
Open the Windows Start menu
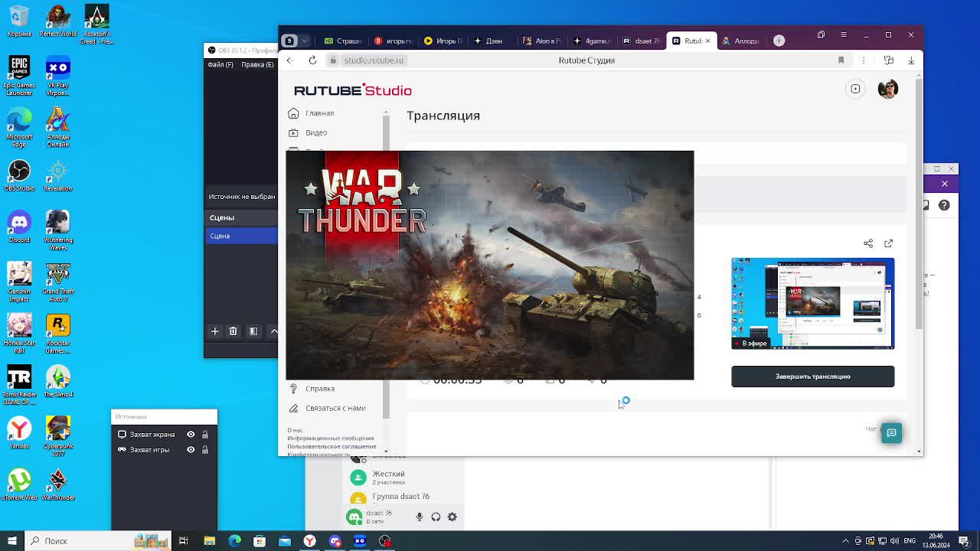[x=12, y=541]
